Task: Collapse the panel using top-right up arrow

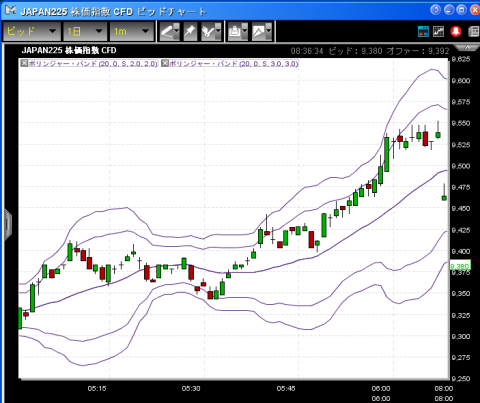Action: click(467, 48)
